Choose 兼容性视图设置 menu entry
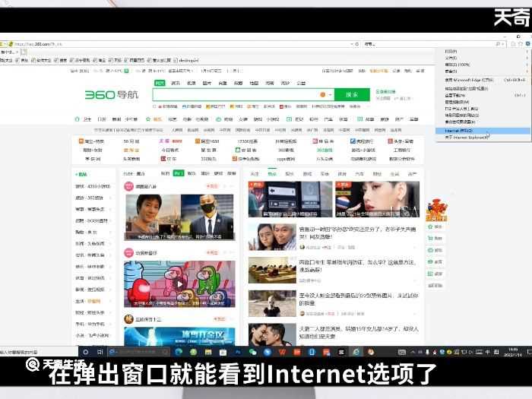This screenshot has height=399, width=532. [483, 122]
